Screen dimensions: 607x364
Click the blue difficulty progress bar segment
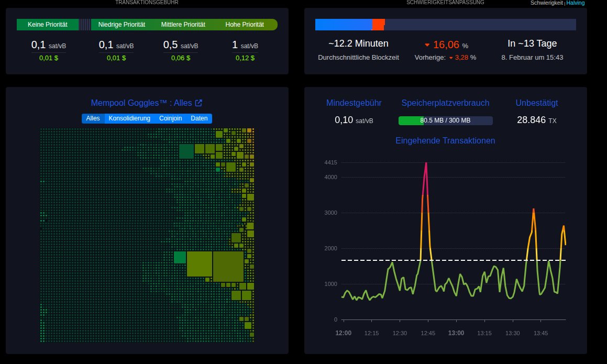pyautogui.click(x=344, y=25)
